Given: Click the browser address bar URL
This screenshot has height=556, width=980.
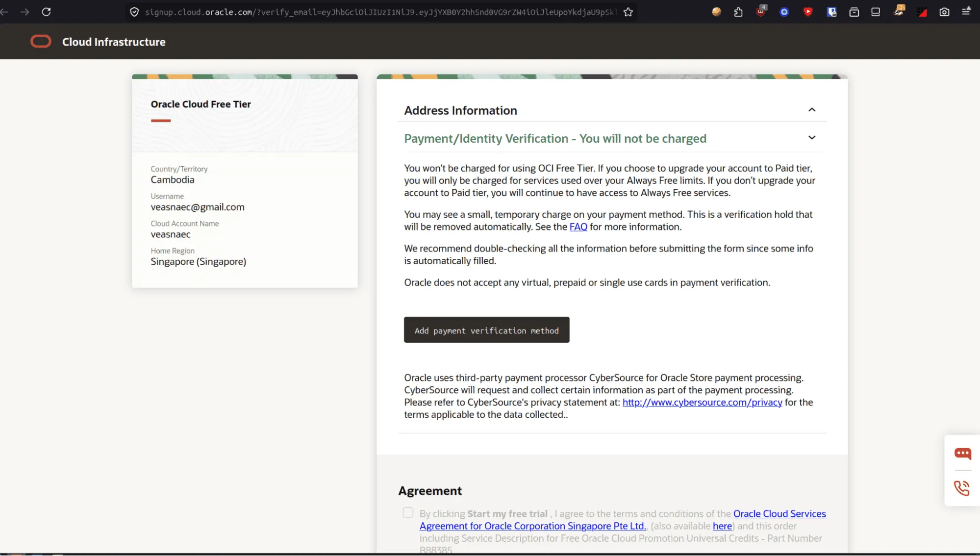Looking at the screenshot, I should 380,12.
